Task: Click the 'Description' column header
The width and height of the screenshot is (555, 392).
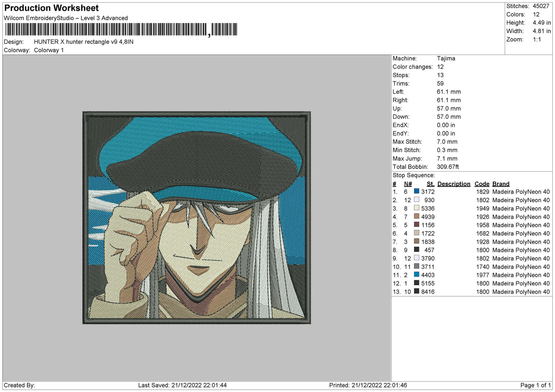Action: 454,184
